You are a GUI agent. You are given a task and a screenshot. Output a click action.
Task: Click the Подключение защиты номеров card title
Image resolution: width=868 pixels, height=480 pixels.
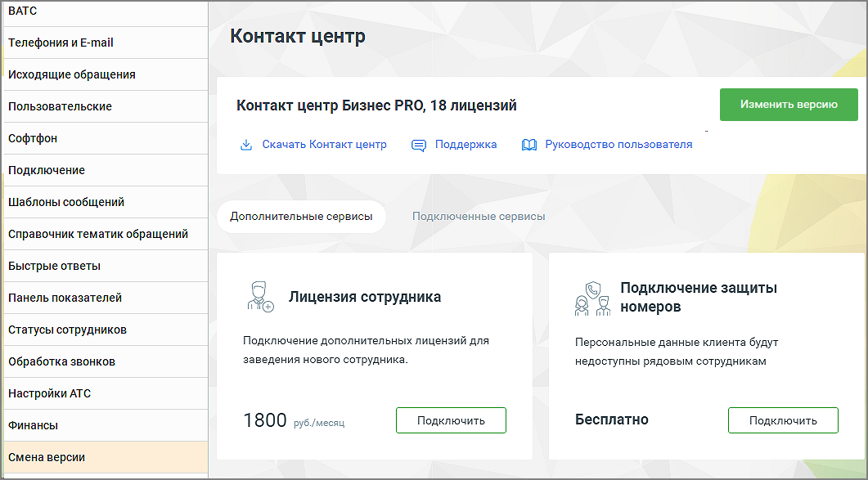(x=699, y=298)
